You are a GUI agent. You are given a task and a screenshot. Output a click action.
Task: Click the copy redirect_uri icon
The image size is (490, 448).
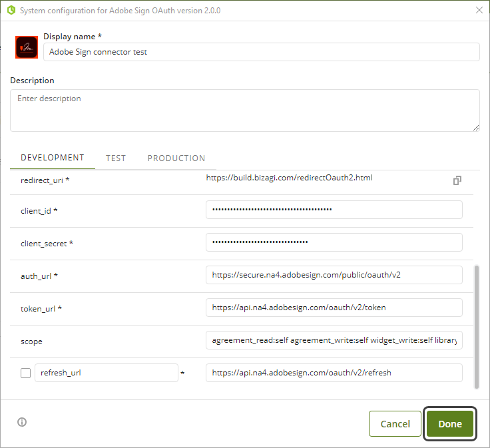click(x=457, y=180)
